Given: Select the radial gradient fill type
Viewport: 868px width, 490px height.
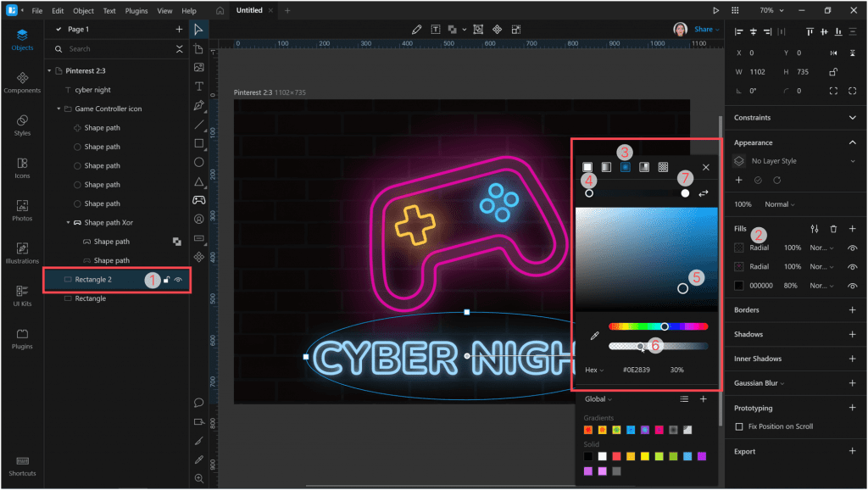Looking at the screenshot, I should coord(625,167).
